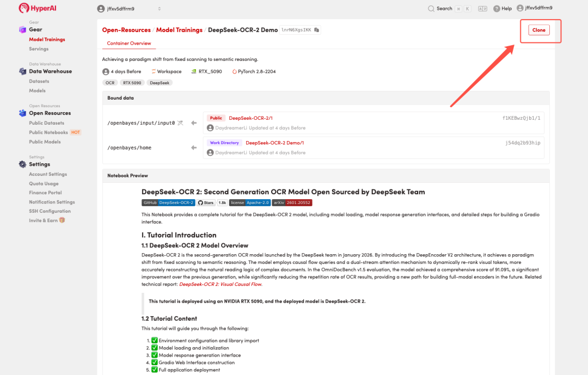
Task: Click the GitHub Stars badge
Action: pos(206,202)
